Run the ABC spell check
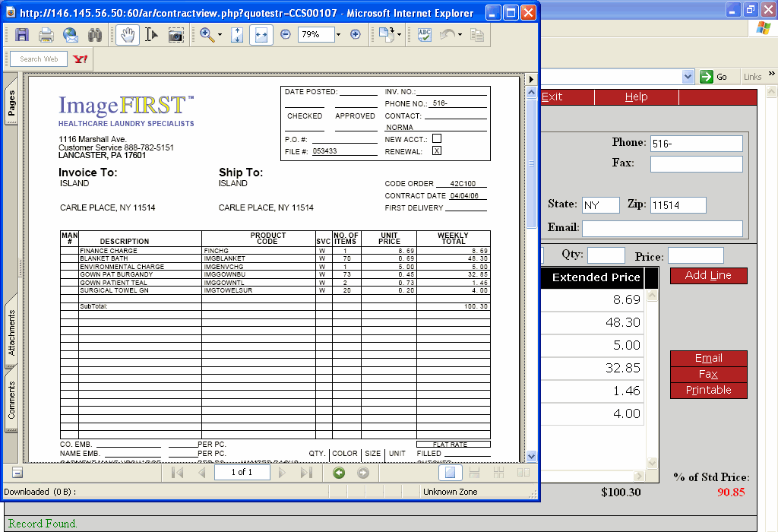This screenshot has height=532, width=778. pyautogui.click(x=424, y=35)
